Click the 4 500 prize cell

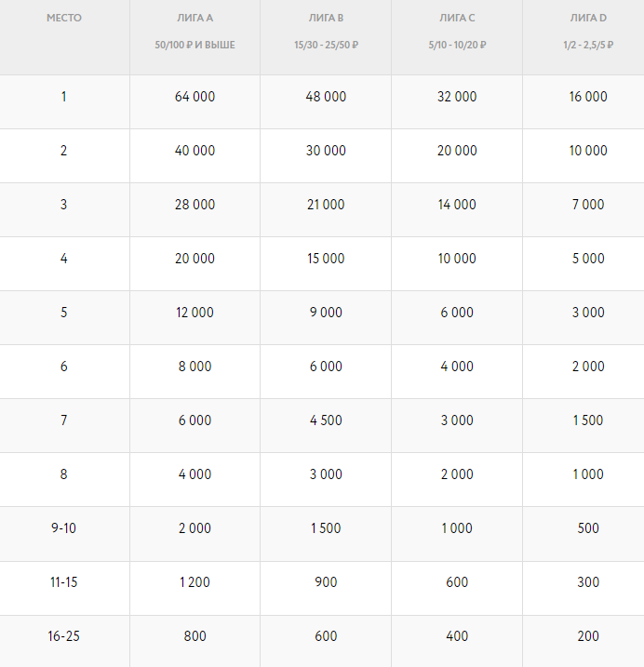(325, 420)
